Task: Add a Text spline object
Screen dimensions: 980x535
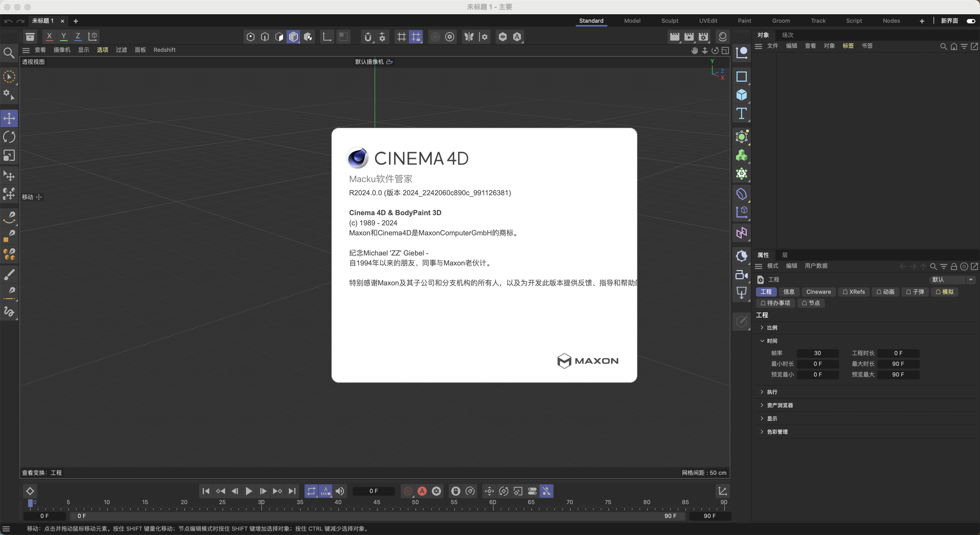Action: tap(741, 113)
